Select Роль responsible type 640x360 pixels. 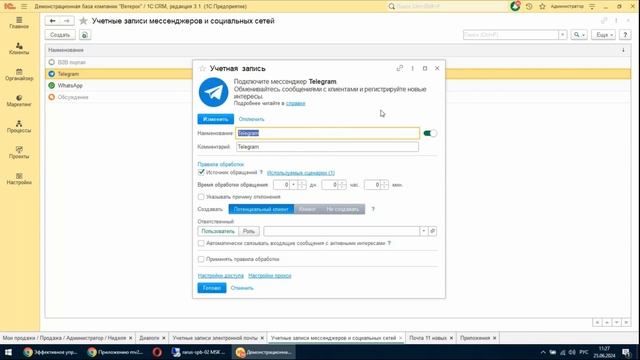[249, 231]
